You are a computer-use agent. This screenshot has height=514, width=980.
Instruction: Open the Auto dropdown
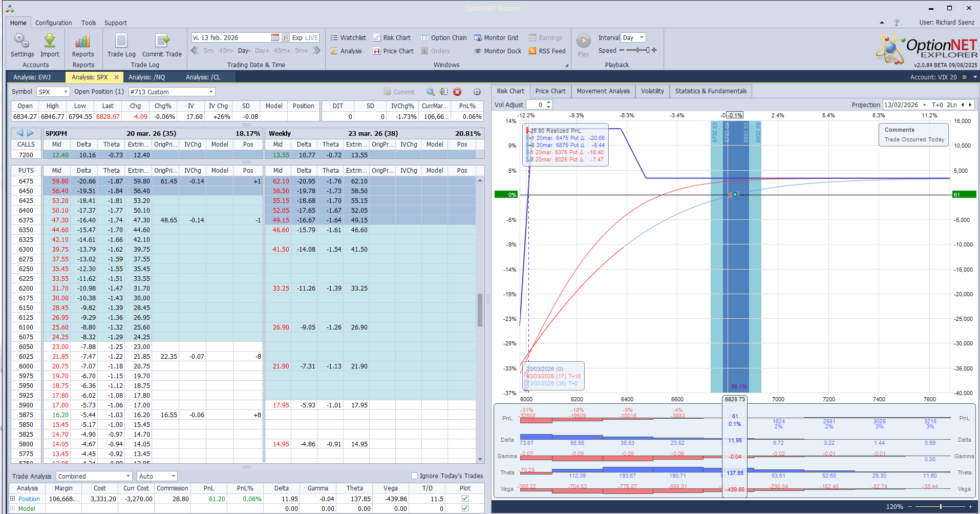click(x=173, y=476)
